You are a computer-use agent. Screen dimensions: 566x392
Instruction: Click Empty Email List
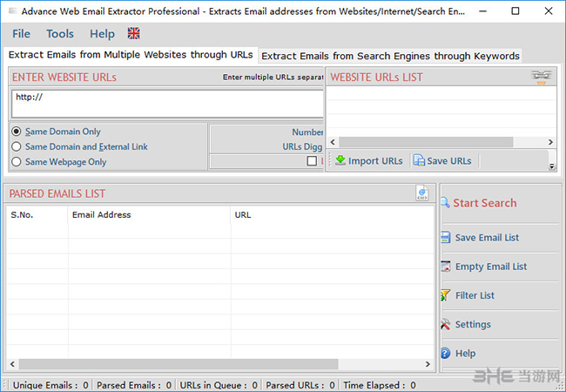click(491, 267)
